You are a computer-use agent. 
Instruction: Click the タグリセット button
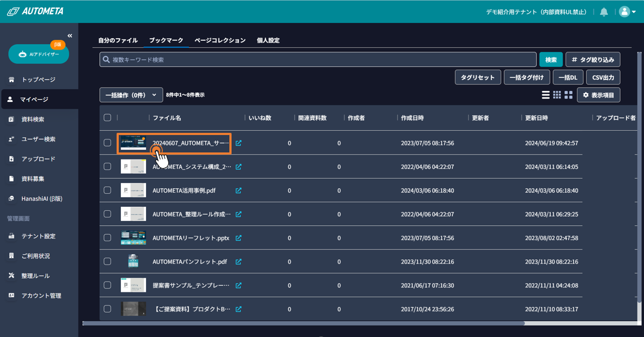[478, 77]
